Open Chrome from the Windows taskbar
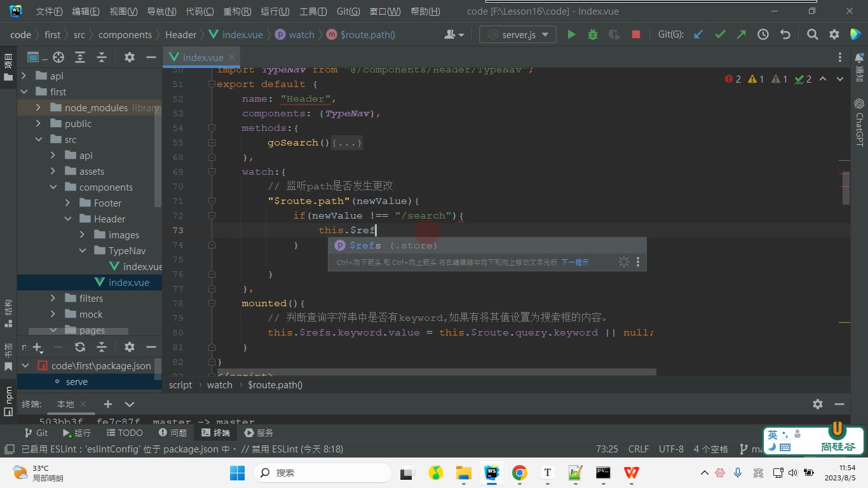Image resolution: width=868 pixels, height=488 pixels. 520,473
